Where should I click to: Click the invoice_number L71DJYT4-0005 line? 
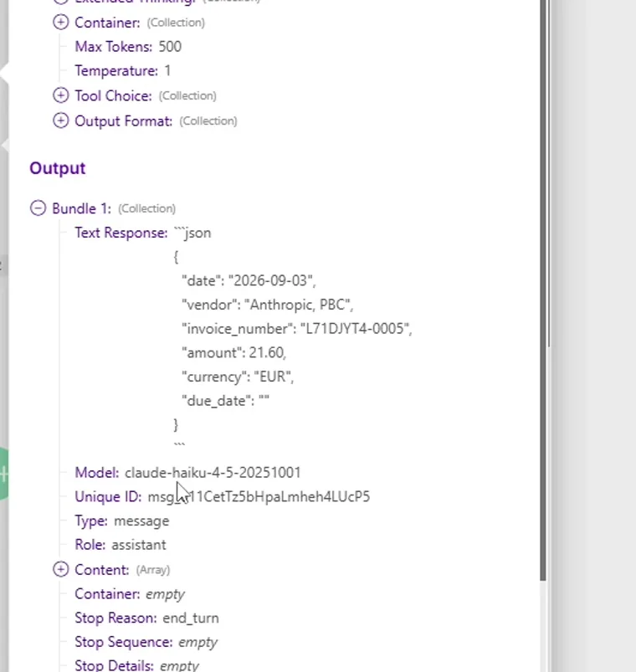[297, 329]
